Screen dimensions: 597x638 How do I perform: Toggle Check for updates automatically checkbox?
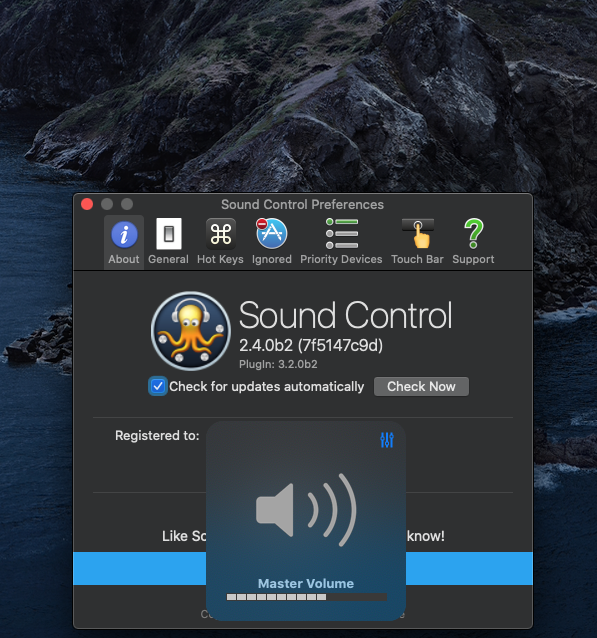[x=158, y=386]
